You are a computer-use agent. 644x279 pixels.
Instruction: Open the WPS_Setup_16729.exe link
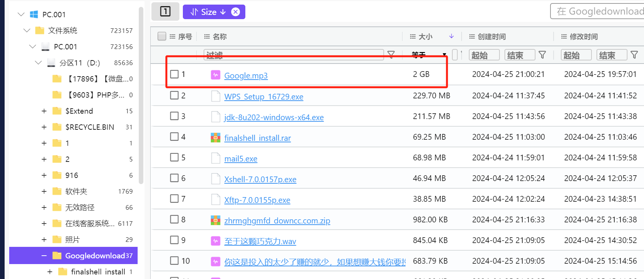click(264, 97)
